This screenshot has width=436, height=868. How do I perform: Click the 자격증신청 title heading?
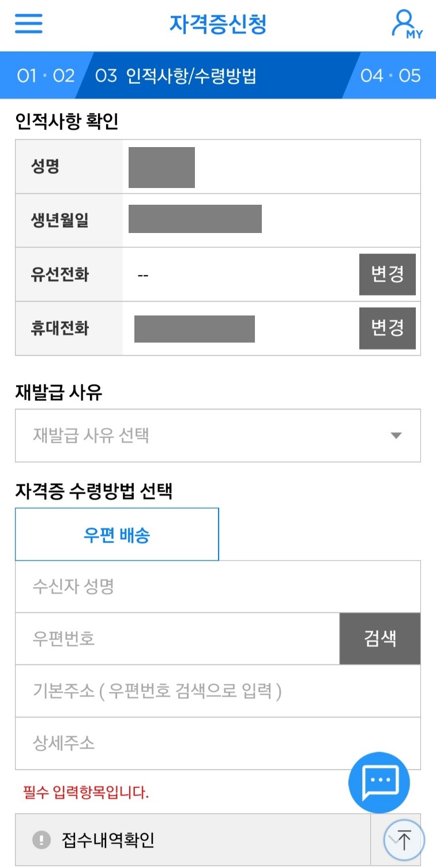pyautogui.click(x=217, y=23)
